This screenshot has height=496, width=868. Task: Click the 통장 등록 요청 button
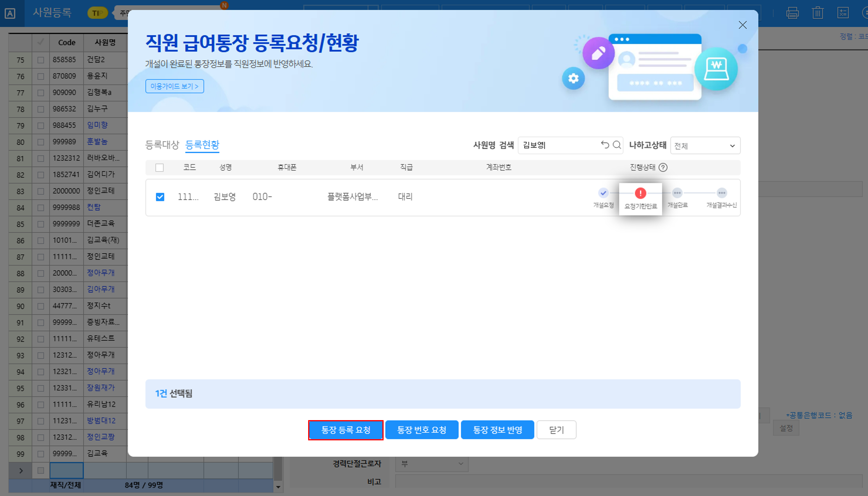pos(346,430)
